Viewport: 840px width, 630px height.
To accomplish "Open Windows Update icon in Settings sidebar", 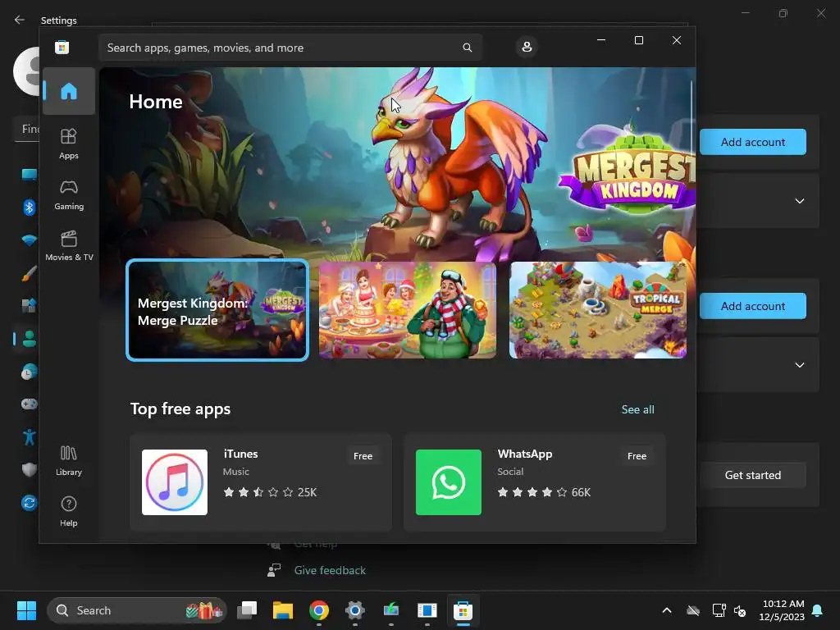I will click(x=29, y=503).
